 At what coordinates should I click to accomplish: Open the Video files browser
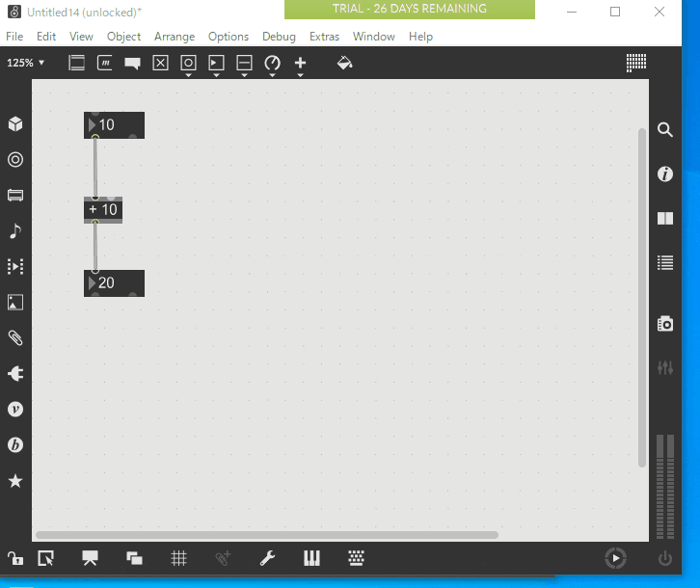tap(15, 267)
